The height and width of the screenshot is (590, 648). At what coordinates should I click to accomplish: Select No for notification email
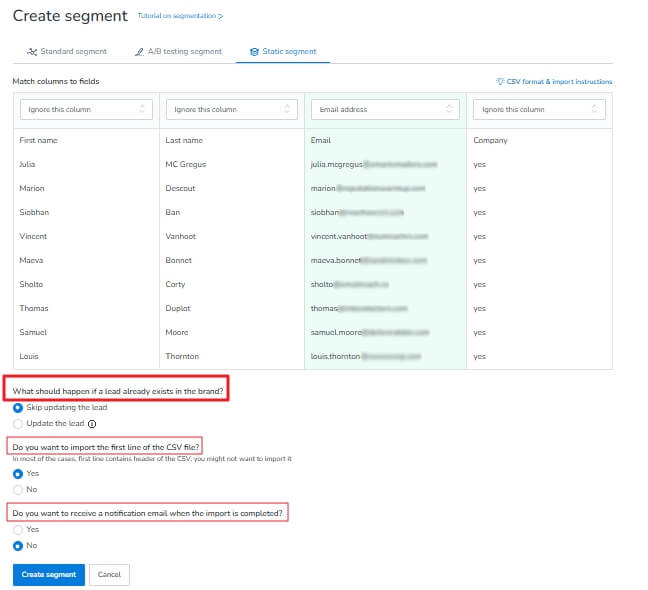pyautogui.click(x=18, y=545)
